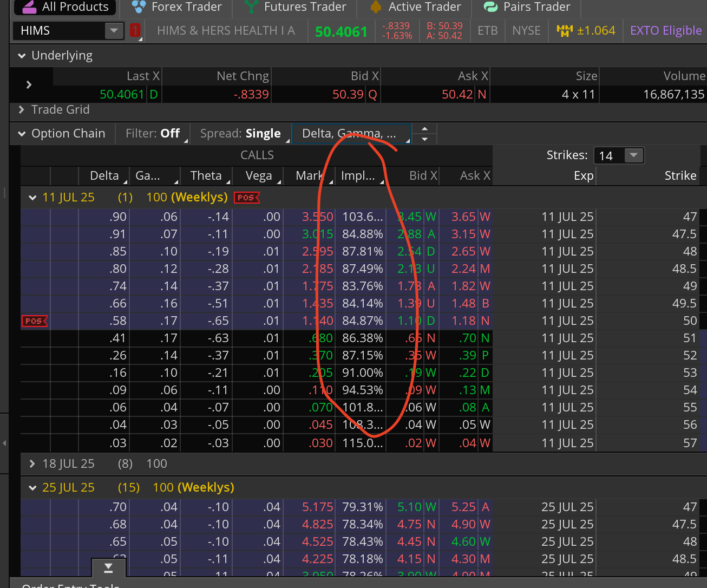707x588 pixels.
Task: Click the underlying Last X value 50.4061
Action: tap(122, 95)
